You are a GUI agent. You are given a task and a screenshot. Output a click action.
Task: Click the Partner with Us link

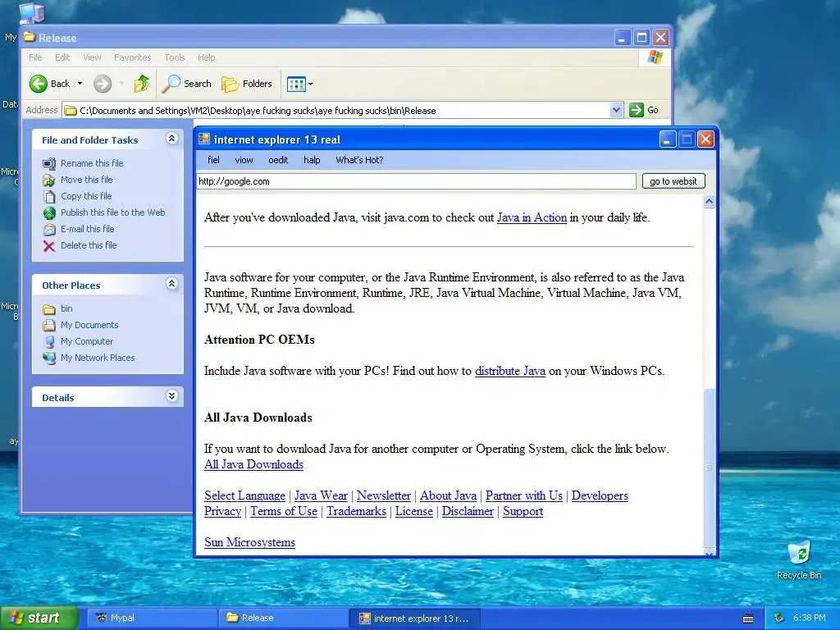coord(524,495)
